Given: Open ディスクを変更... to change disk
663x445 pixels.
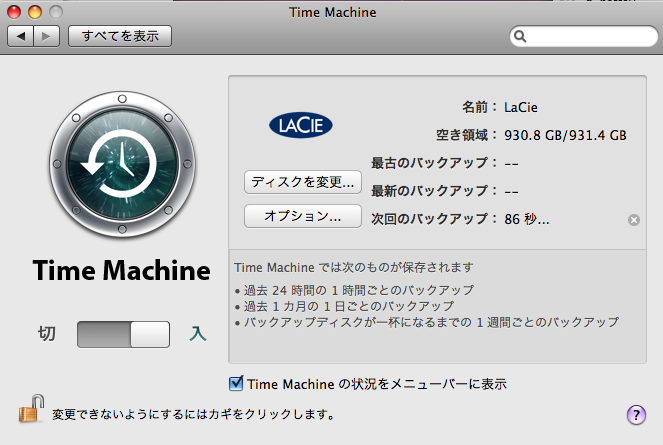Looking at the screenshot, I should (x=303, y=182).
